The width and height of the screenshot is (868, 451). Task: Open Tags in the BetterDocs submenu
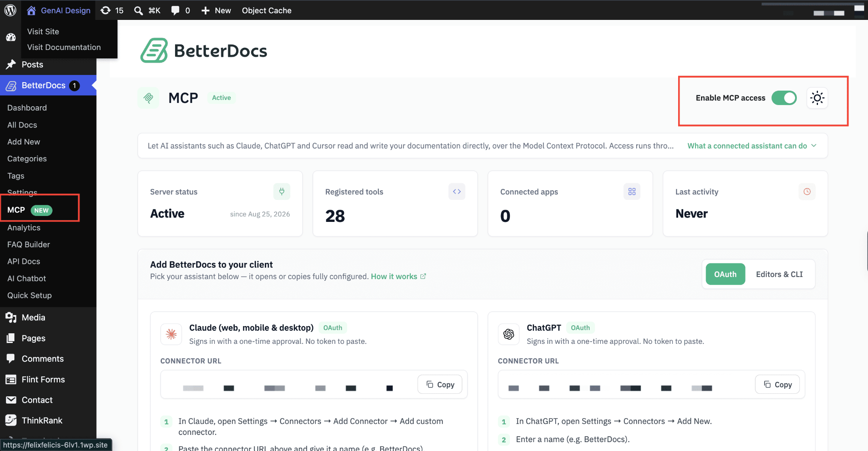click(16, 176)
